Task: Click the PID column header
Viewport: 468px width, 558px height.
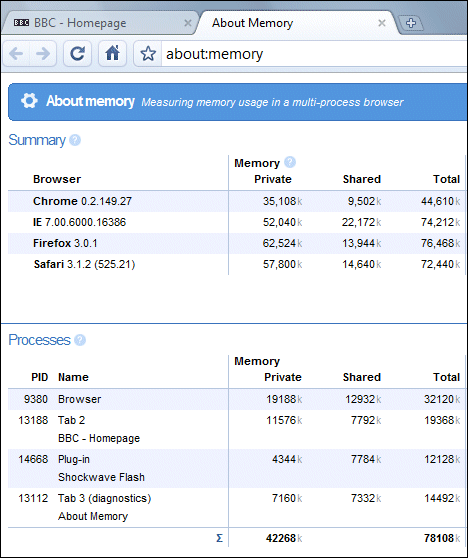Action: pyautogui.click(x=40, y=377)
